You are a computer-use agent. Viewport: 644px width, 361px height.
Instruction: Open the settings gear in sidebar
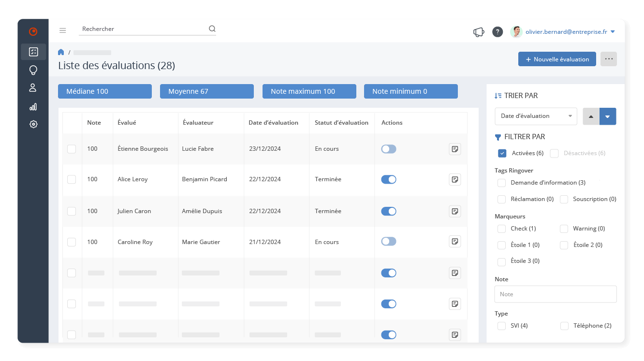[x=33, y=124]
